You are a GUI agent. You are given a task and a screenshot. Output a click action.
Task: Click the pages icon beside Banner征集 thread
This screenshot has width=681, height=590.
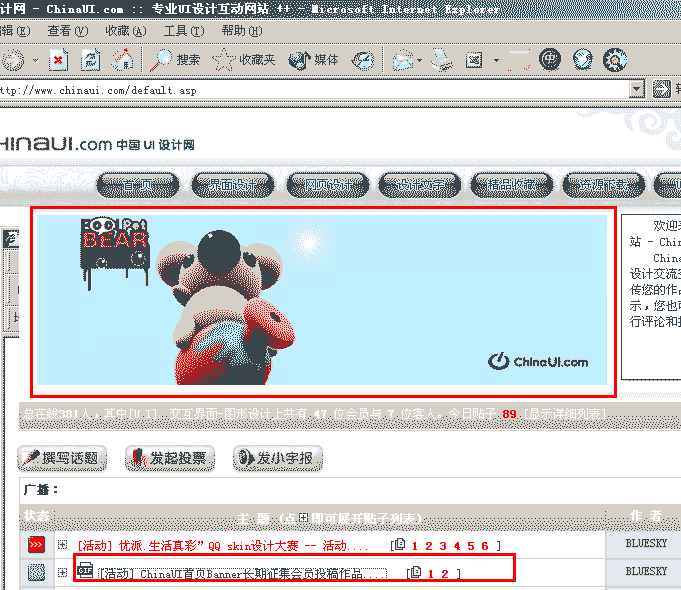click(416, 572)
